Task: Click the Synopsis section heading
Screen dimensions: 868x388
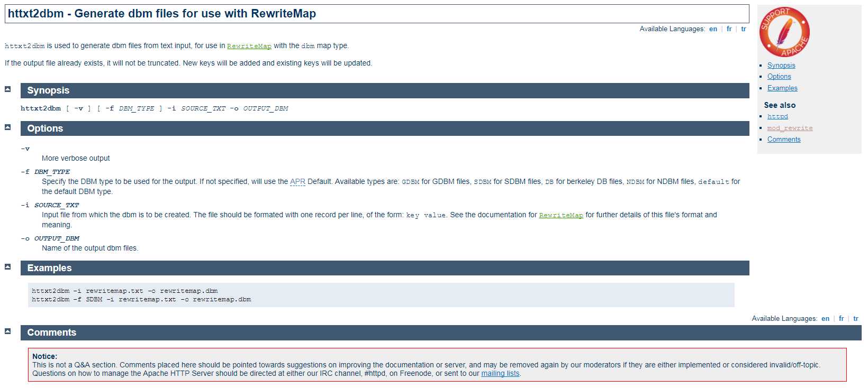Action: pyautogui.click(x=385, y=90)
